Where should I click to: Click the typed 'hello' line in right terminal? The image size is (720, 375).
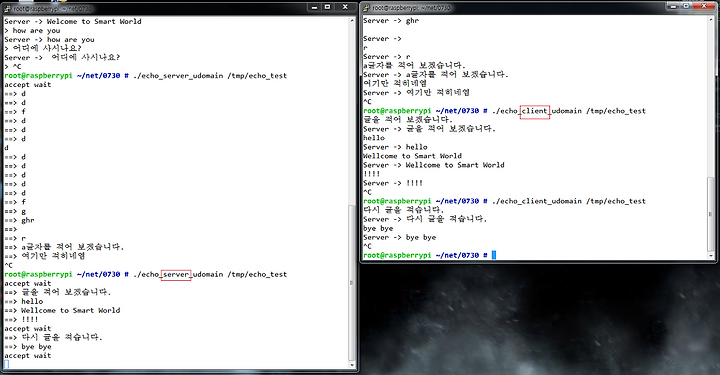pyautogui.click(x=374, y=138)
